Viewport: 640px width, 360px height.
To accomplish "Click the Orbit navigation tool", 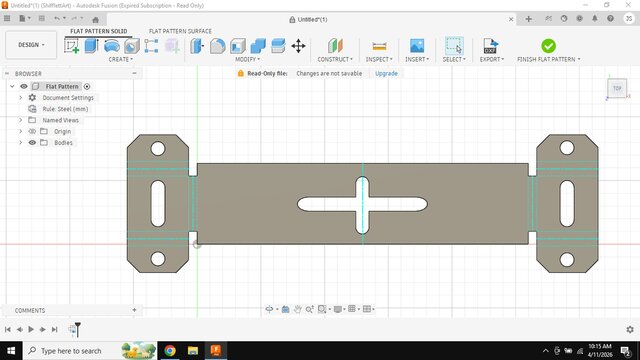I will pyautogui.click(x=269, y=309).
